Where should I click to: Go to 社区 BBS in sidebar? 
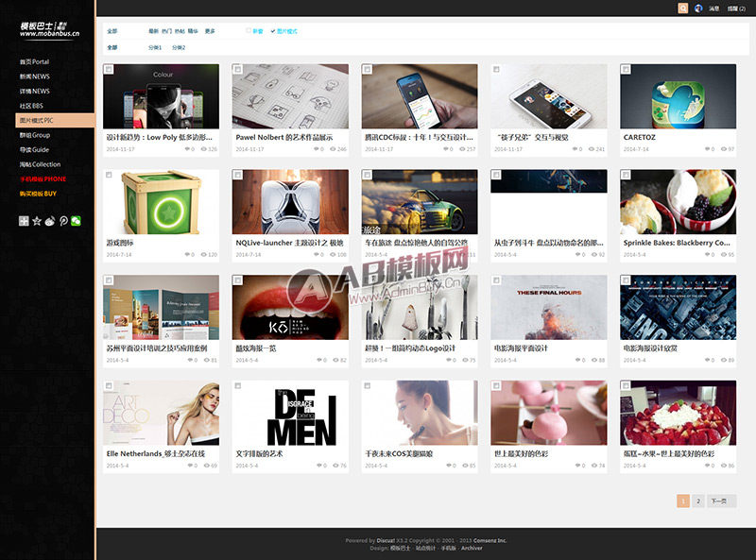(x=32, y=106)
